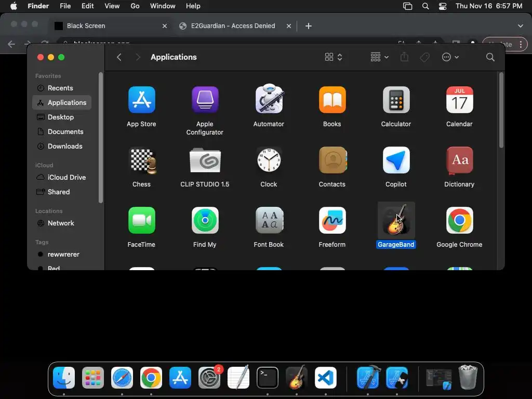Open Xcode from the Dock
The image size is (532, 399).
[x=368, y=377]
